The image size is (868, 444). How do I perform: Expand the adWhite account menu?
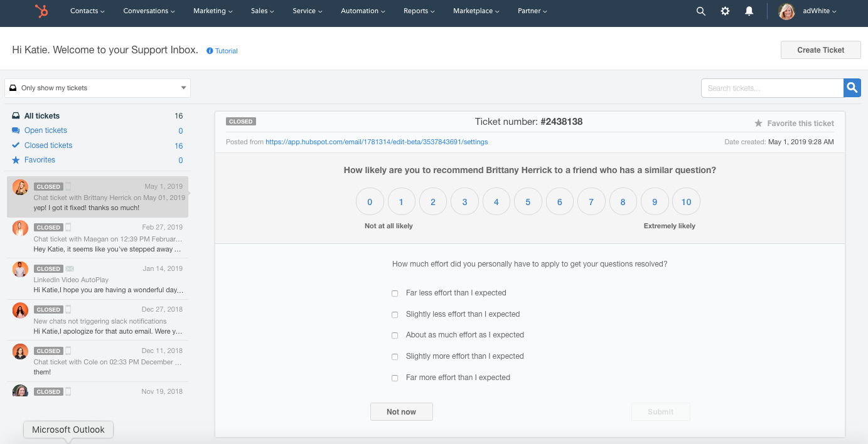point(819,11)
